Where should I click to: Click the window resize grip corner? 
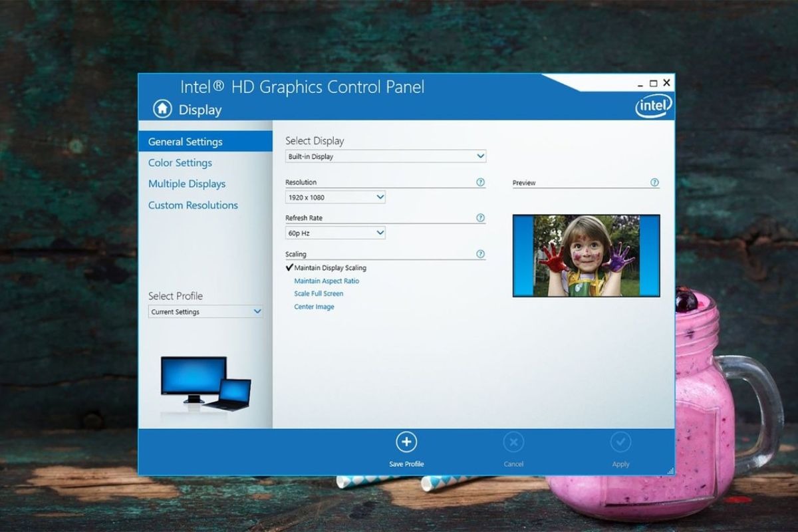point(670,470)
